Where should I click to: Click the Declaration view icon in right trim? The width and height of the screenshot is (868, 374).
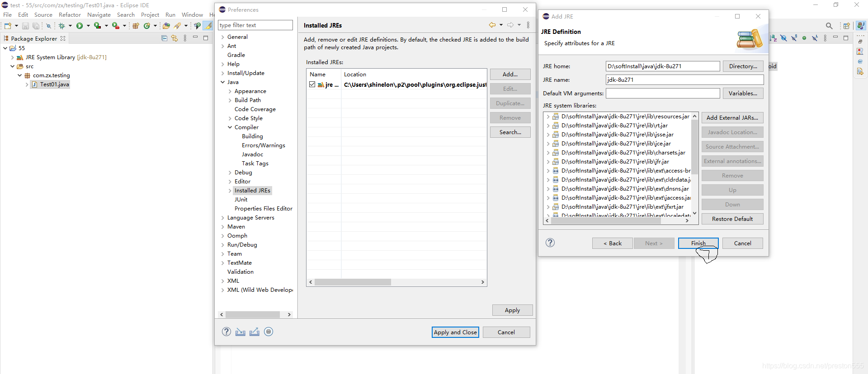pos(860,71)
